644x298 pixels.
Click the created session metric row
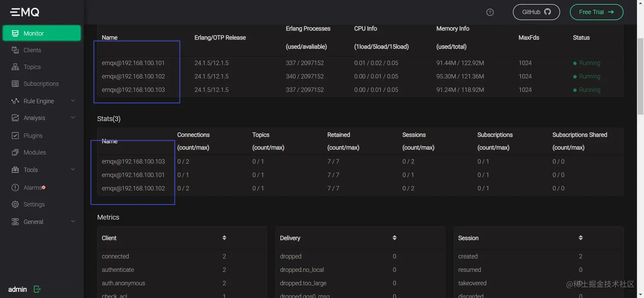click(x=538, y=256)
